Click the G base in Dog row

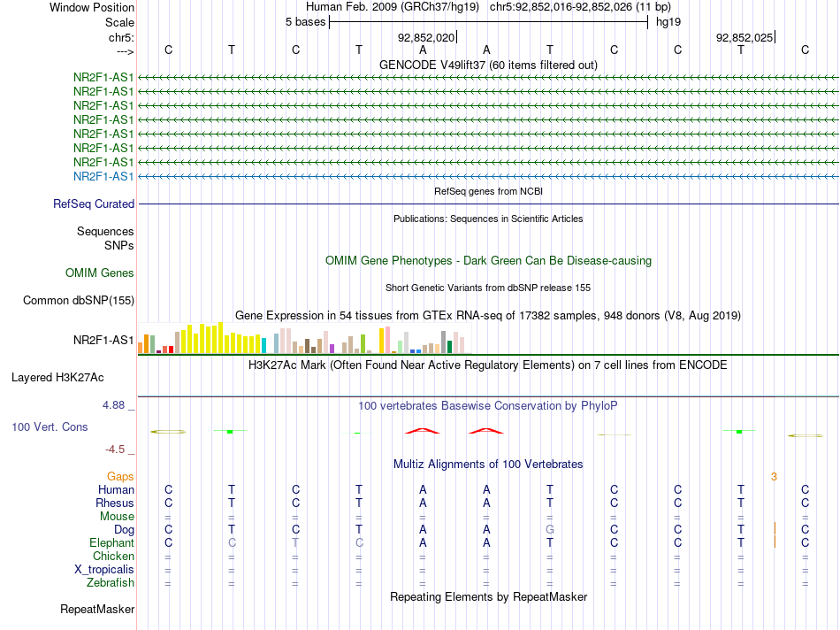[x=550, y=530]
